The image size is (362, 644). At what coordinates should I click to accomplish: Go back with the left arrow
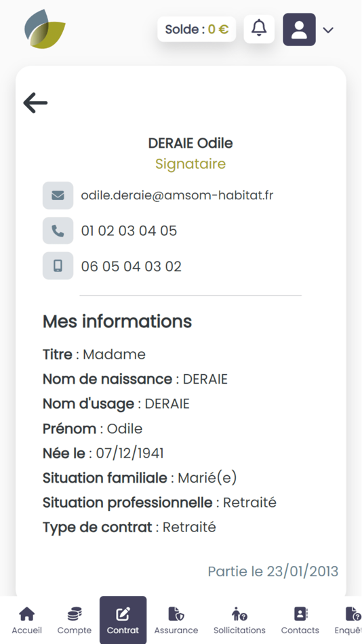[x=35, y=102]
